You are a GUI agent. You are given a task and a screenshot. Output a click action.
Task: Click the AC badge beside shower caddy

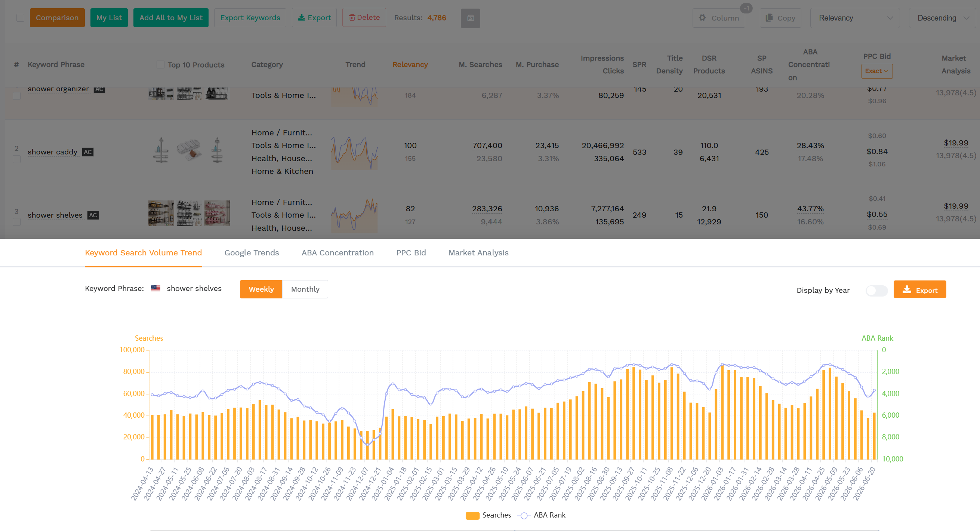click(88, 152)
